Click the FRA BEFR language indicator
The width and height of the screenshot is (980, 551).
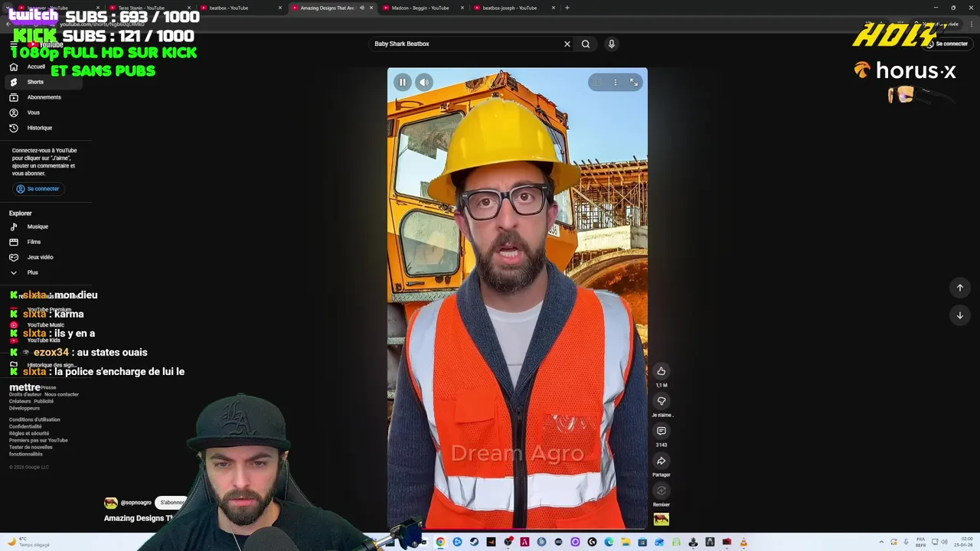[x=920, y=543]
